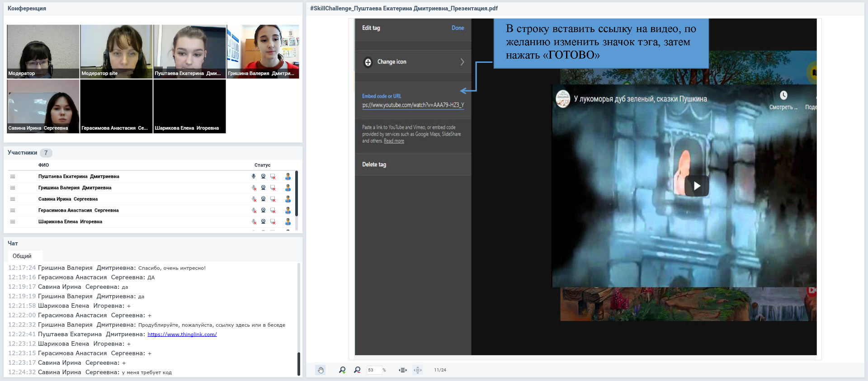Viewport: 868px width, 381px height.
Task: Open row menu for Пуштаева Екатерина Дмитриевна
Action: 13,176
